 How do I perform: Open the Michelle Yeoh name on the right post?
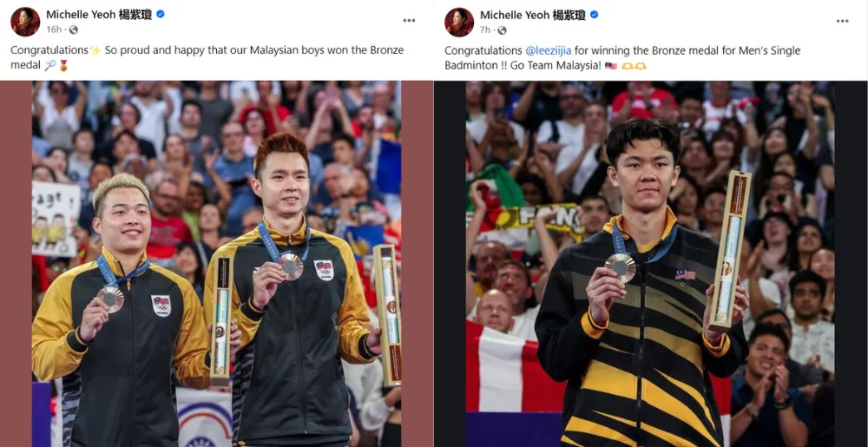[x=533, y=15]
